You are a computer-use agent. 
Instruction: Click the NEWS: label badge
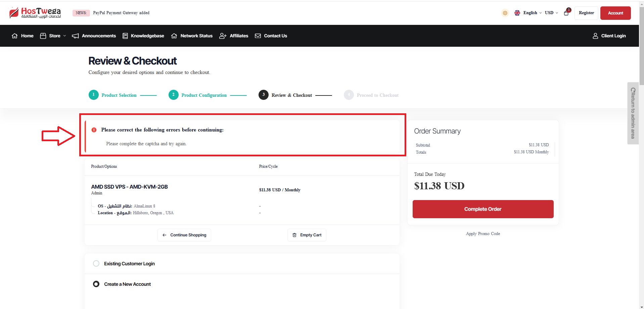pos(81,13)
